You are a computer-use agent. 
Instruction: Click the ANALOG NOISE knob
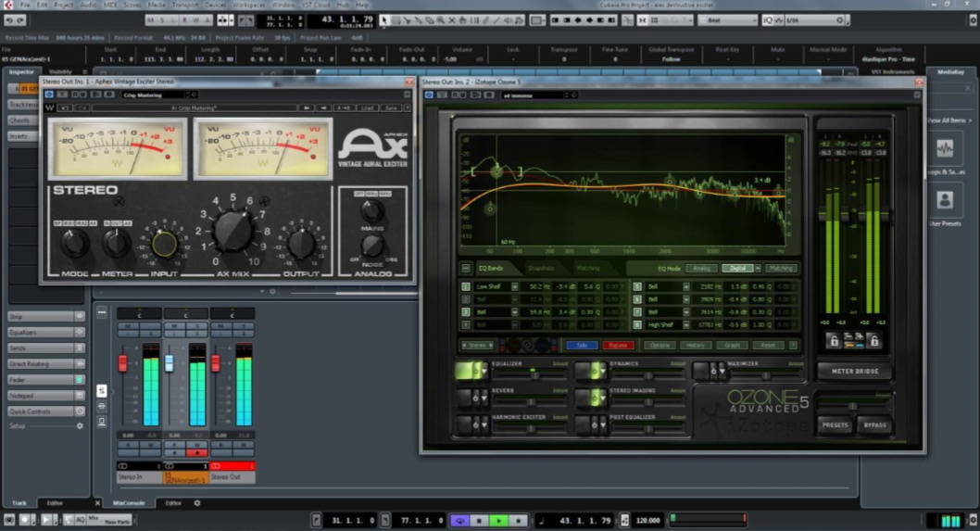point(372,247)
